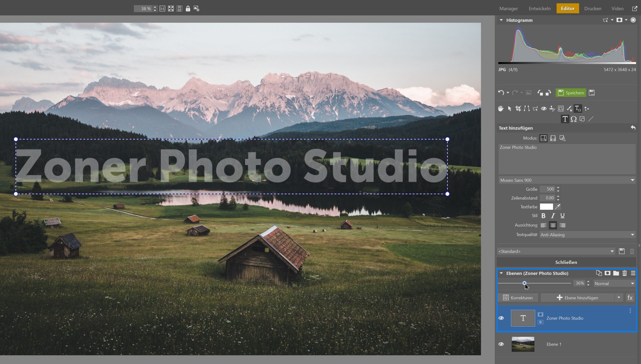Switch to the Entwickeln tab

[540, 9]
